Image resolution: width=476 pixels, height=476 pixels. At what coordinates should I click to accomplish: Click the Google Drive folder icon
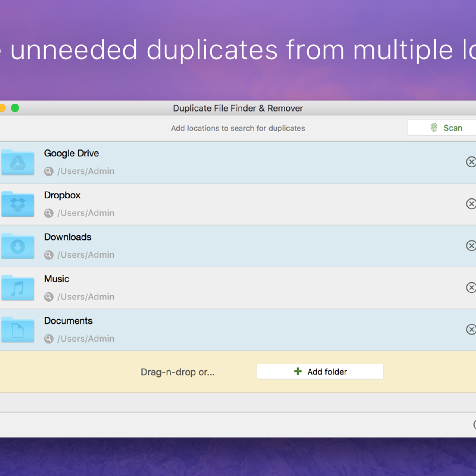point(18,162)
